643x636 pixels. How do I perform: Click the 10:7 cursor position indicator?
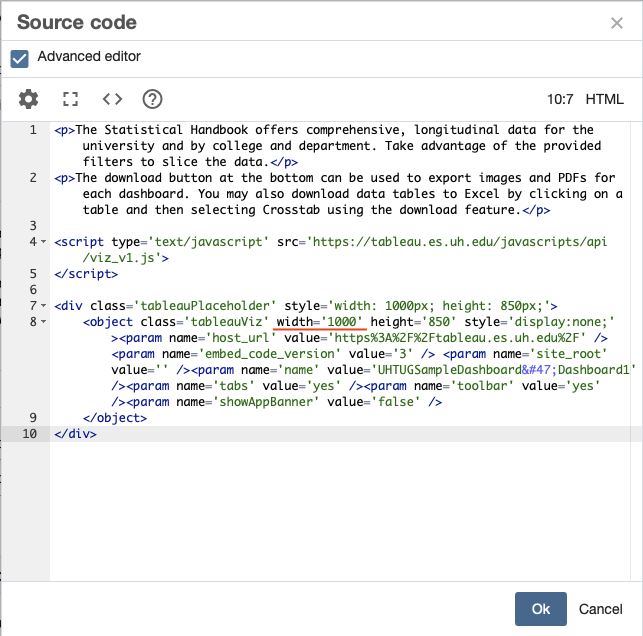coord(560,99)
